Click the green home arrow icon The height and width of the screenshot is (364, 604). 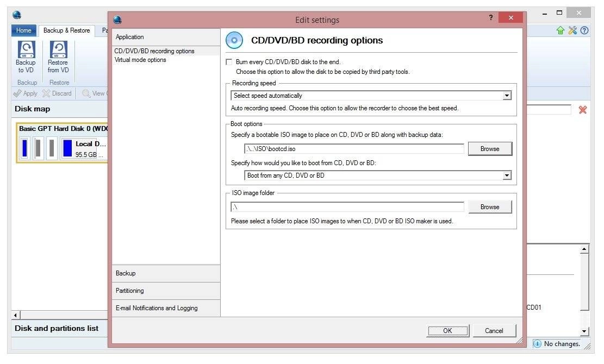coord(561,30)
